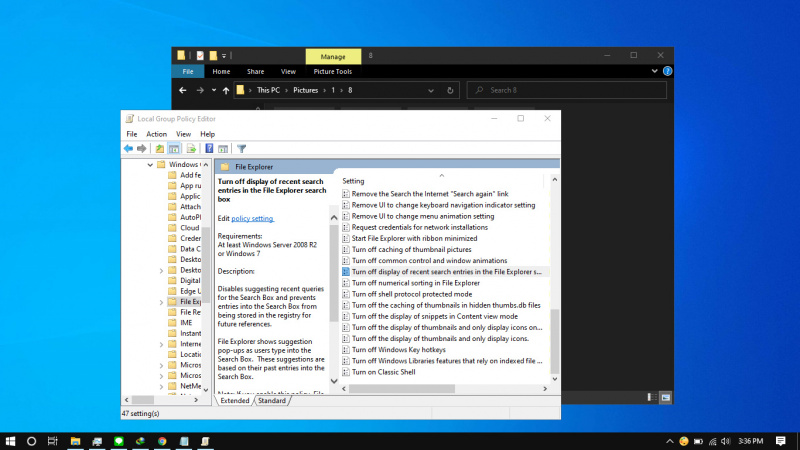
Task: Click This PC in the Explorer breadcrumb
Action: (x=268, y=90)
